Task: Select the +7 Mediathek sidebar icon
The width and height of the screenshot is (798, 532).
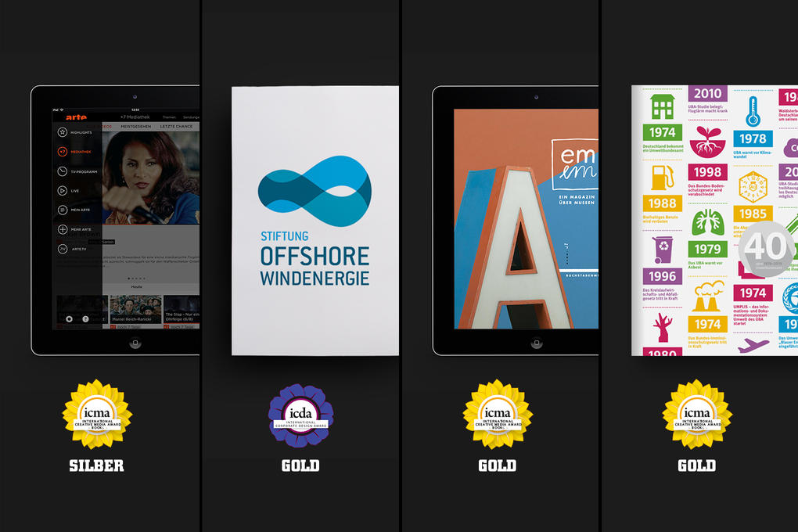Action: pos(62,152)
